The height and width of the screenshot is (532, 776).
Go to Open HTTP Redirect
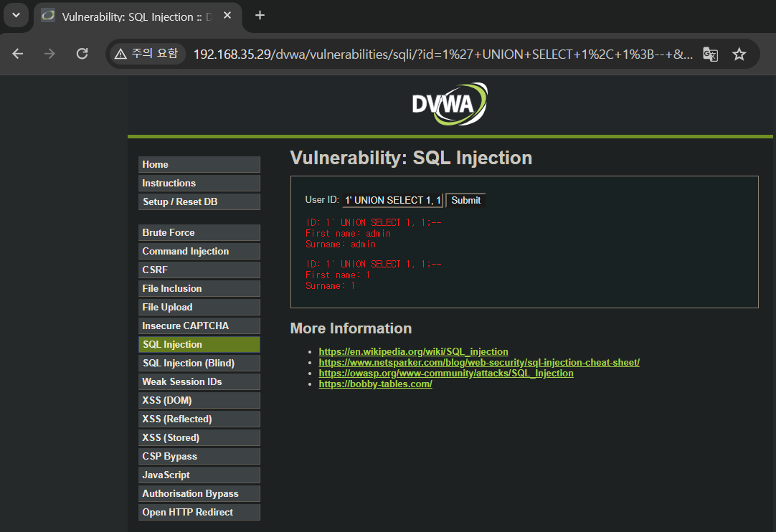[x=199, y=512]
